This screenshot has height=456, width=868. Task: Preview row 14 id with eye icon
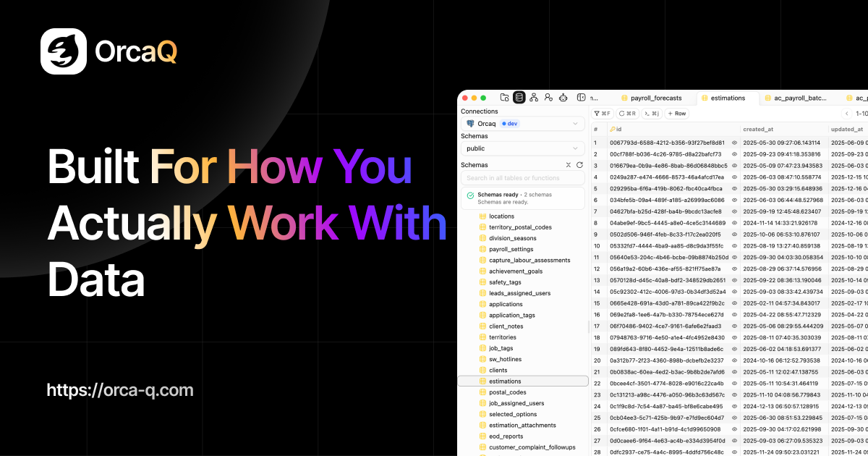point(734,292)
